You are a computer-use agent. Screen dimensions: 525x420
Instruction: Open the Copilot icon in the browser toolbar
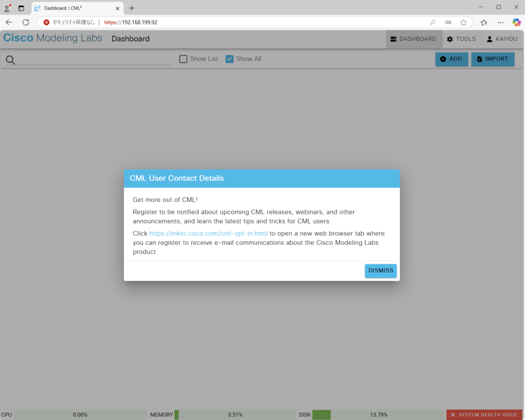(x=517, y=23)
